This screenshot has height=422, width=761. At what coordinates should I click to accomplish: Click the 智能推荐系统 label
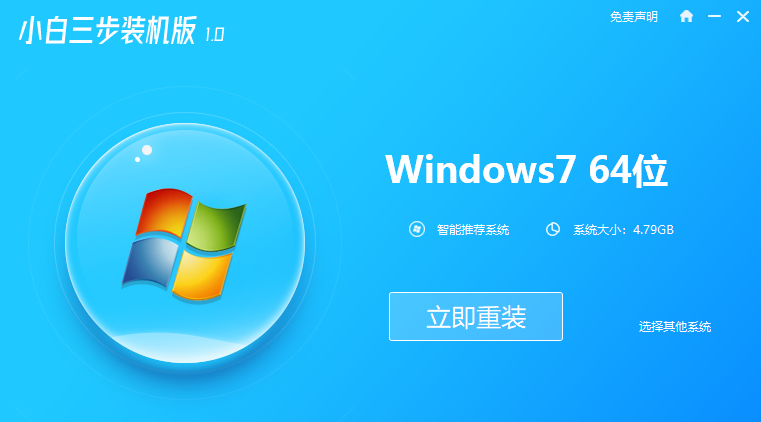(473, 229)
